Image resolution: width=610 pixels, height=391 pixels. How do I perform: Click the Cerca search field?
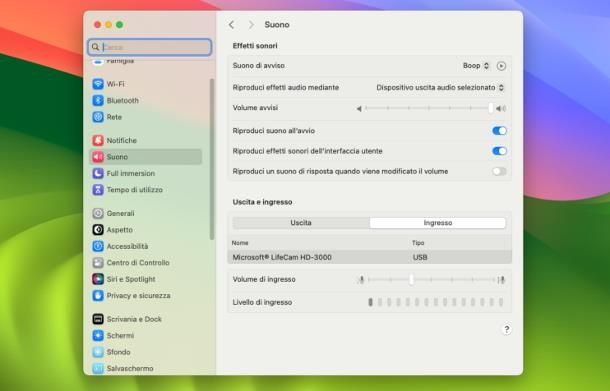tap(150, 47)
